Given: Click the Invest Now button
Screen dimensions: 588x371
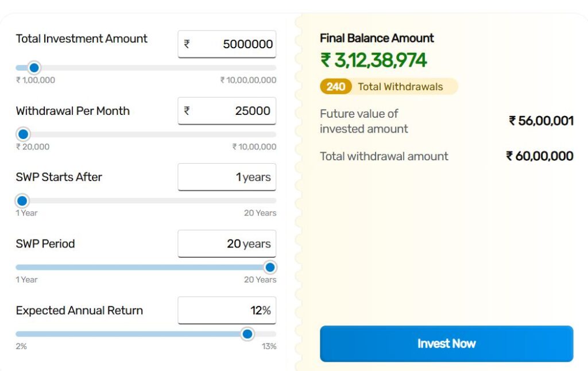Looking at the screenshot, I should (x=446, y=343).
